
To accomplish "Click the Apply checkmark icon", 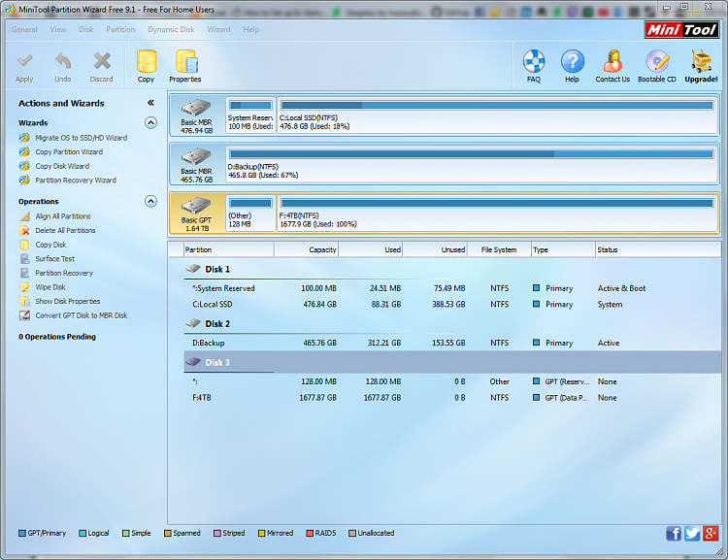I will [24, 61].
